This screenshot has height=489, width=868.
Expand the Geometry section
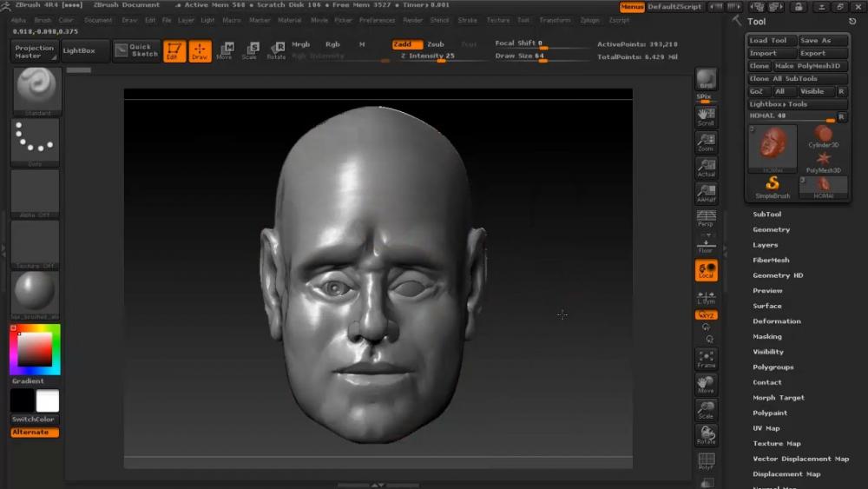click(x=771, y=230)
